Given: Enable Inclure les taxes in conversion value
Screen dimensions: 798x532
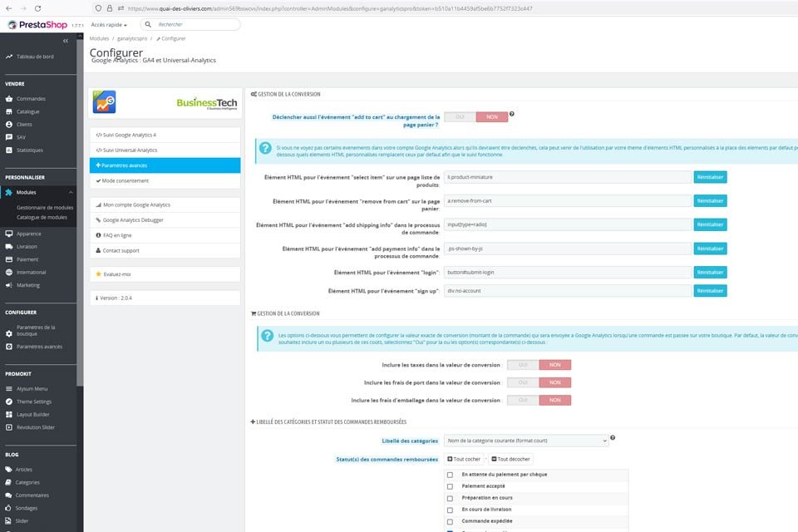Looking at the screenshot, I should [522, 365].
